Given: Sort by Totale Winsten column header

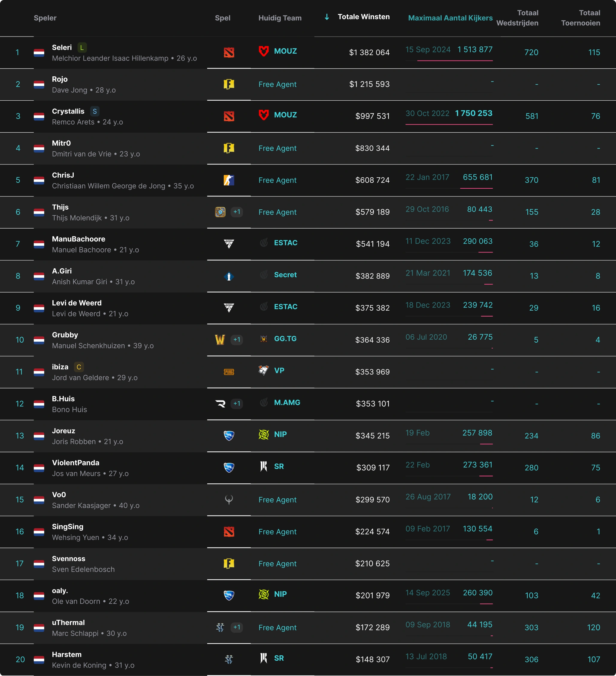Looking at the screenshot, I should (x=363, y=17).
